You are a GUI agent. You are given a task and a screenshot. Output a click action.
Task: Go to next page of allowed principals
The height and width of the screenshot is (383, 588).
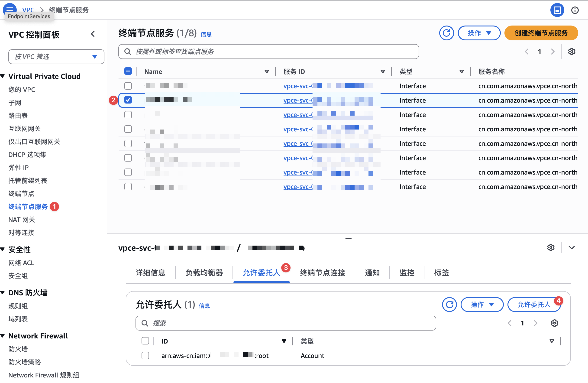[536, 323]
